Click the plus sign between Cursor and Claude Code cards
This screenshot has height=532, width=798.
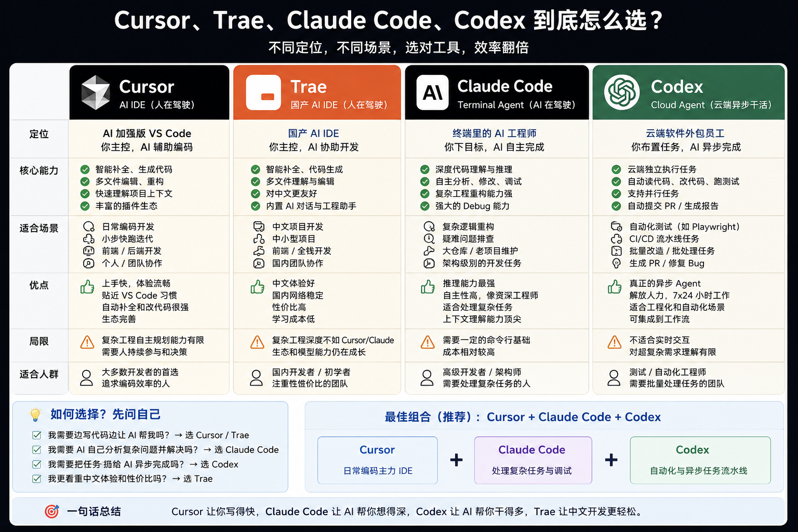tap(456, 460)
